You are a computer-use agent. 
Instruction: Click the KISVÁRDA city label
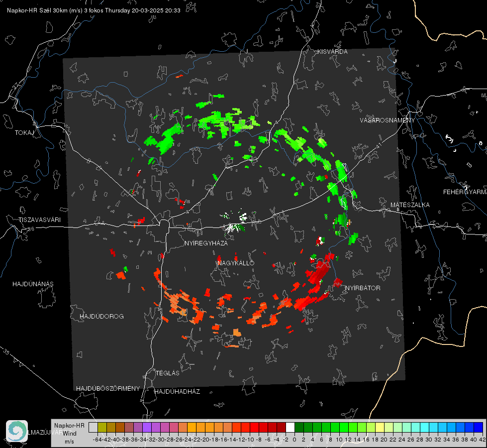pyautogui.click(x=332, y=52)
